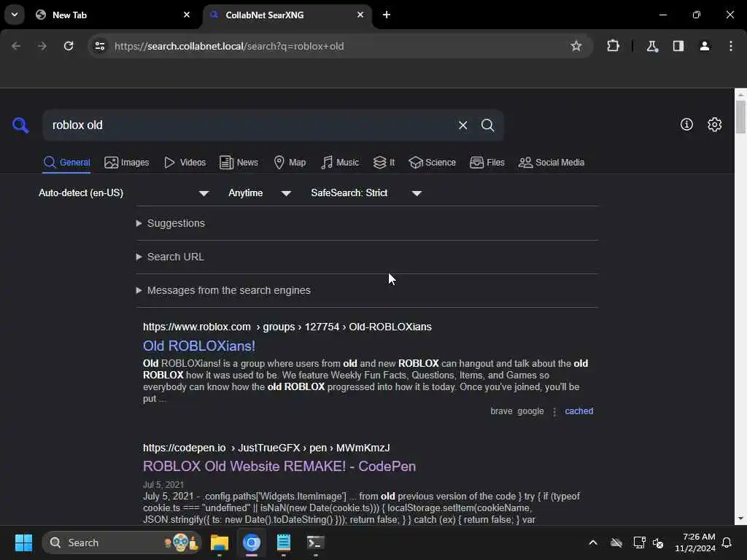Click the brave engine label
Viewport: 747px width, 560px height.
(501, 411)
